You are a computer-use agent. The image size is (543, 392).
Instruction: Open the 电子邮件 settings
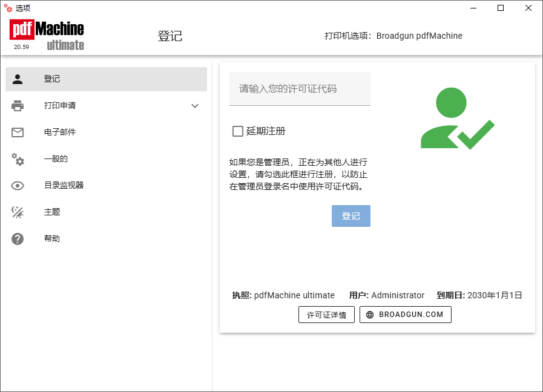tap(107, 132)
